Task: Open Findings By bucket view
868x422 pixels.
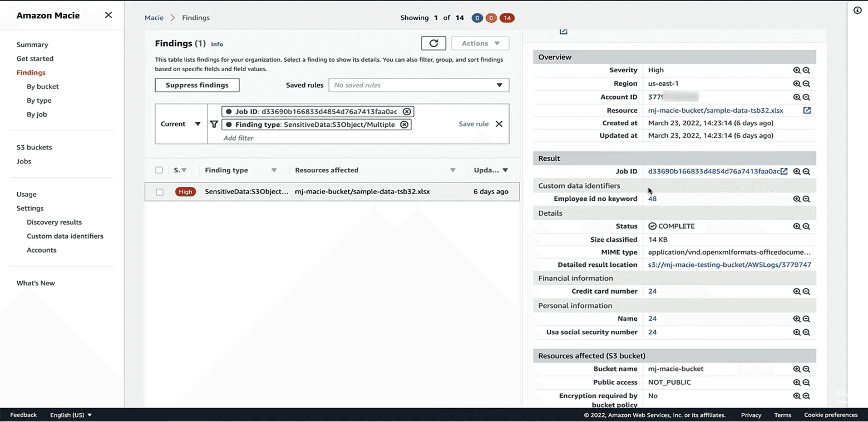Action: [x=43, y=87]
